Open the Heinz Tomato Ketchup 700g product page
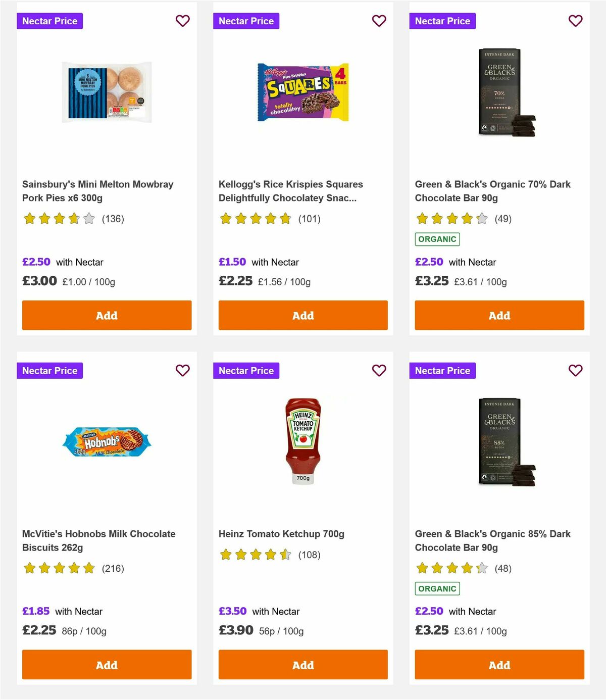Screen dimensions: 606x700 click(x=281, y=533)
